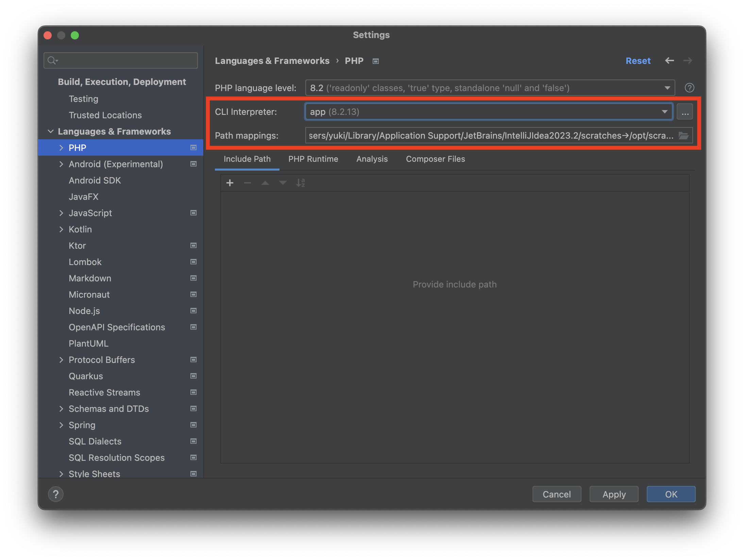Select Markdown in the settings tree

tap(90, 278)
